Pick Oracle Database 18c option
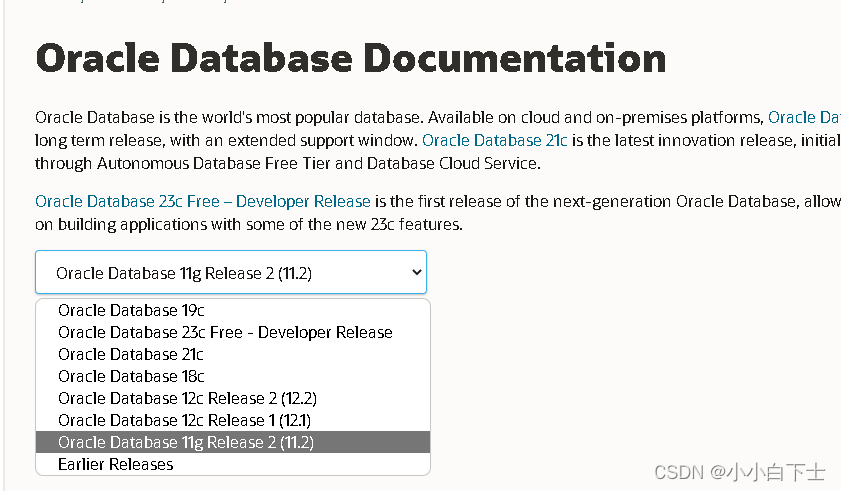Screen dimensions: 841x491 pos(233,376)
